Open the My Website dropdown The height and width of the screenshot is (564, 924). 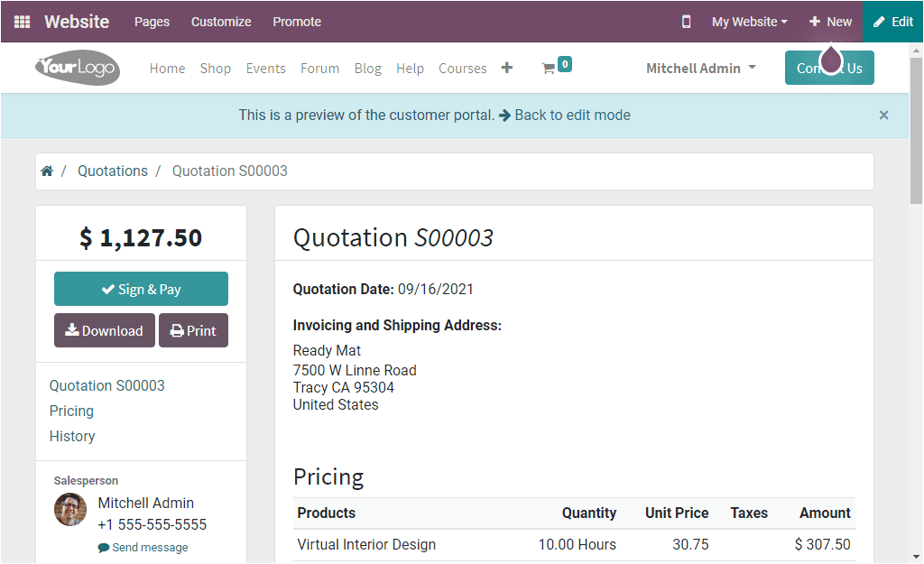point(747,21)
